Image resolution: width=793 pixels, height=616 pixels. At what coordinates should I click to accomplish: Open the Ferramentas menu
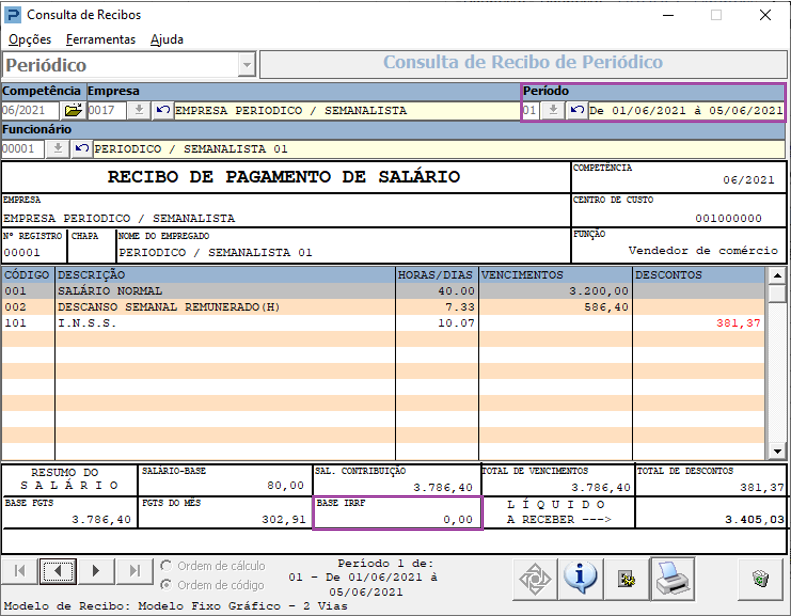coord(101,39)
